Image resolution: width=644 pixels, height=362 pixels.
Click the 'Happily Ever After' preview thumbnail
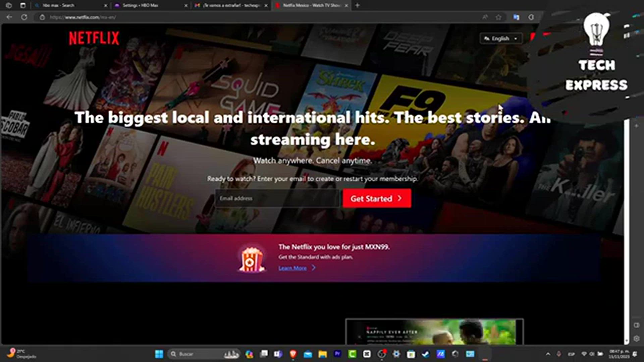(x=434, y=332)
